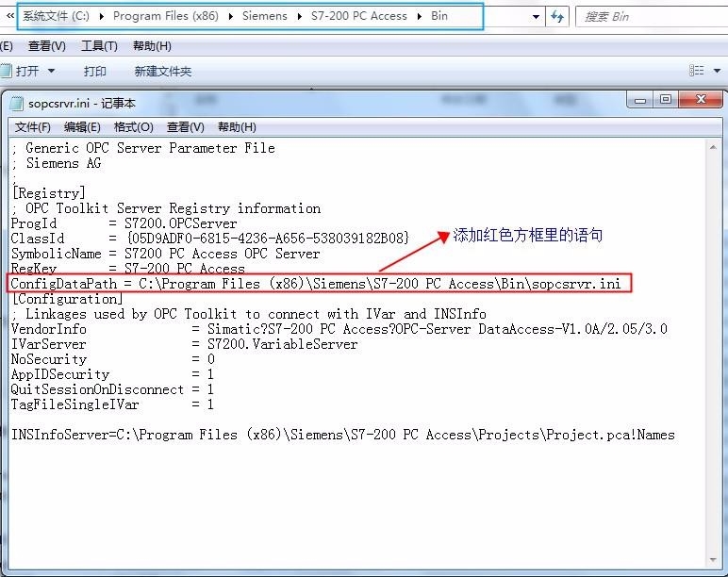Open the view options dropdown arrow
This screenshot has height=577, width=728.
click(x=717, y=71)
